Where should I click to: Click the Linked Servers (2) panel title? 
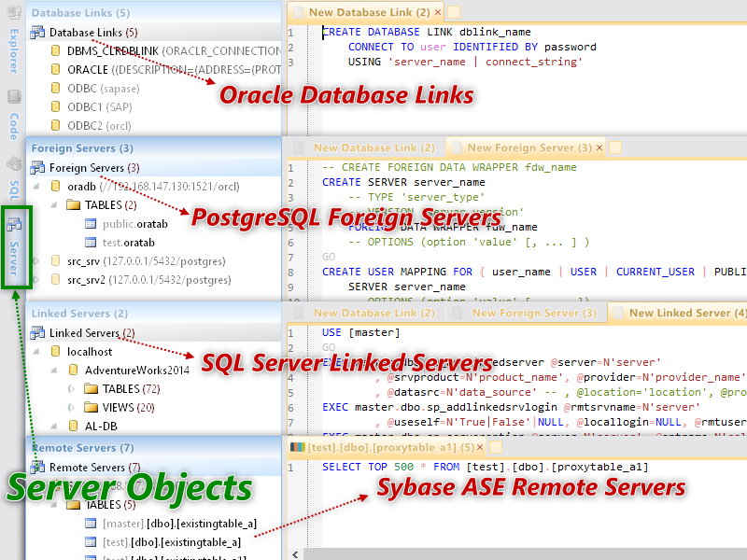(79, 314)
